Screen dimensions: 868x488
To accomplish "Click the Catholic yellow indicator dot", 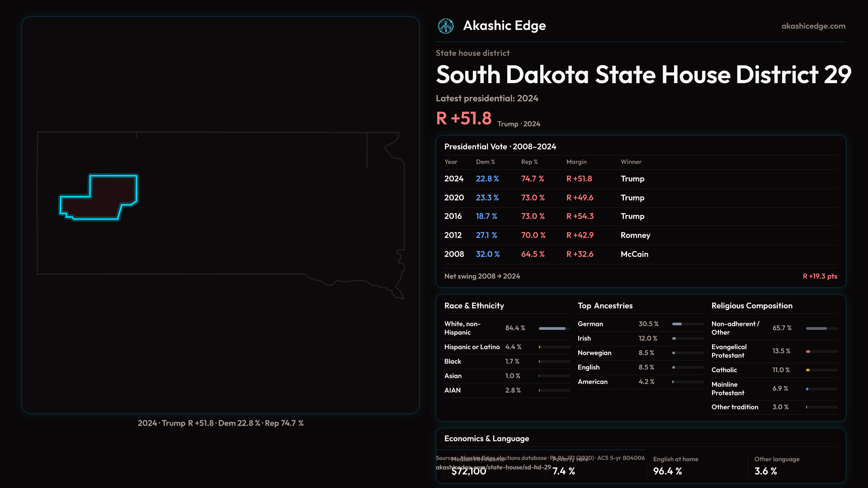I will [x=807, y=370].
